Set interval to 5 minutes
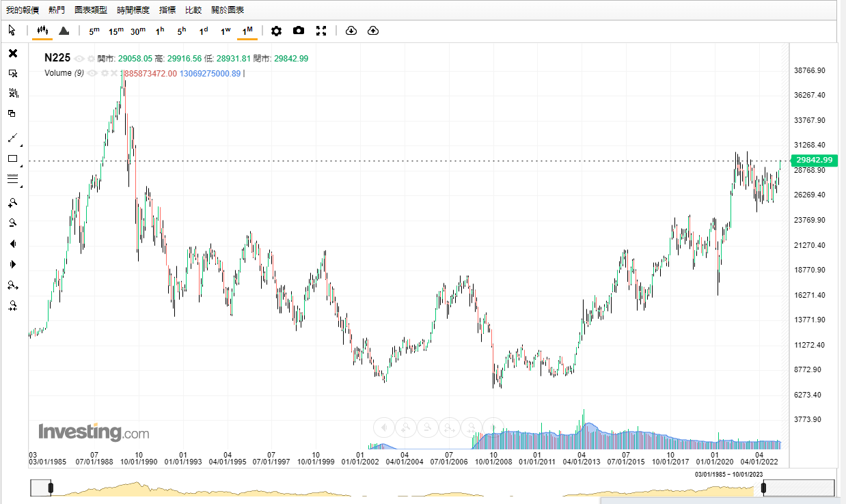 [x=94, y=31]
